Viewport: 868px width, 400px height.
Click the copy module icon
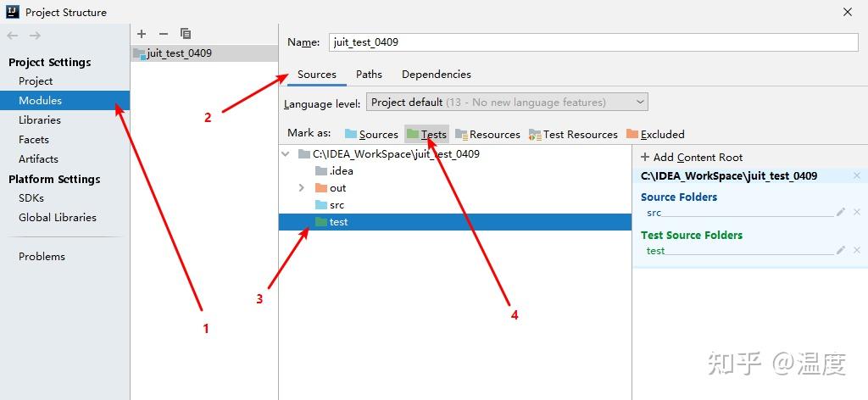[186, 34]
